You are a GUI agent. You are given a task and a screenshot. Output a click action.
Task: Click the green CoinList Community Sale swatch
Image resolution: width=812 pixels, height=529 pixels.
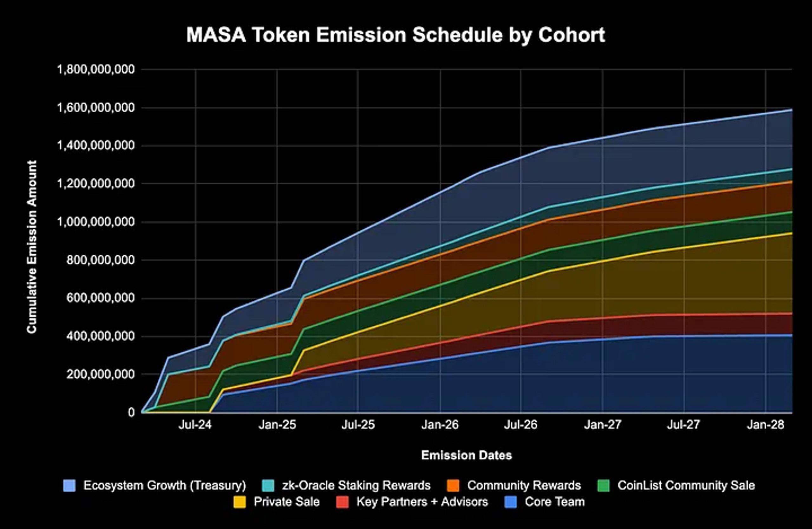click(x=604, y=486)
